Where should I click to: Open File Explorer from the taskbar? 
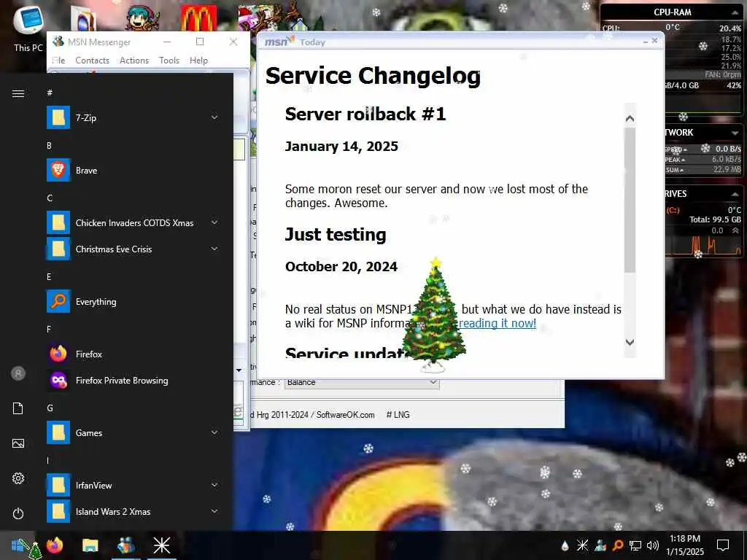tap(90, 545)
